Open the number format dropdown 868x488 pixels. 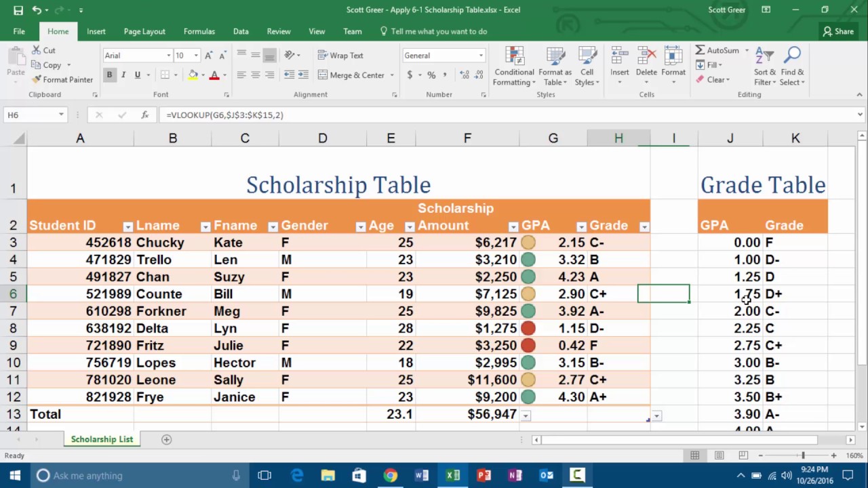tap(481, 56)
